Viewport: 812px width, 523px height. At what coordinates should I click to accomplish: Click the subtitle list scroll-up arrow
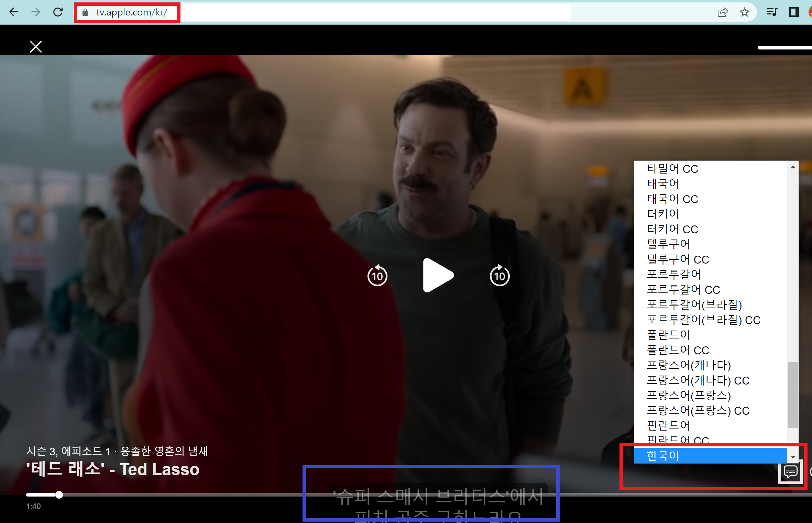(x=792, y=167)
